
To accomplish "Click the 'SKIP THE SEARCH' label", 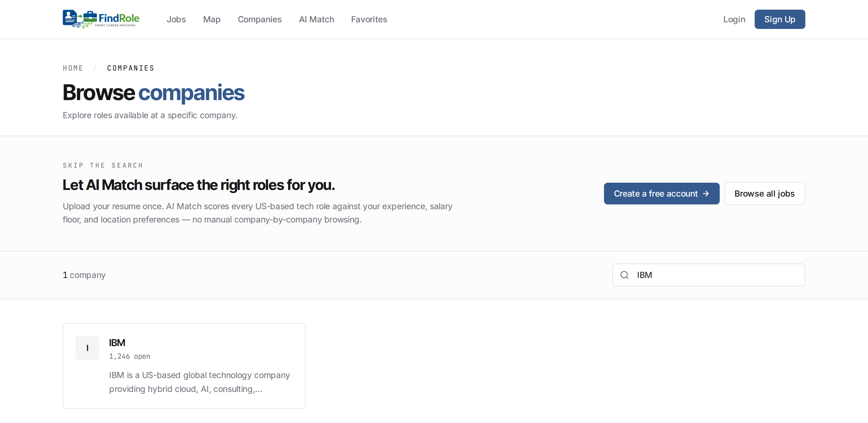I will point(103,165).
